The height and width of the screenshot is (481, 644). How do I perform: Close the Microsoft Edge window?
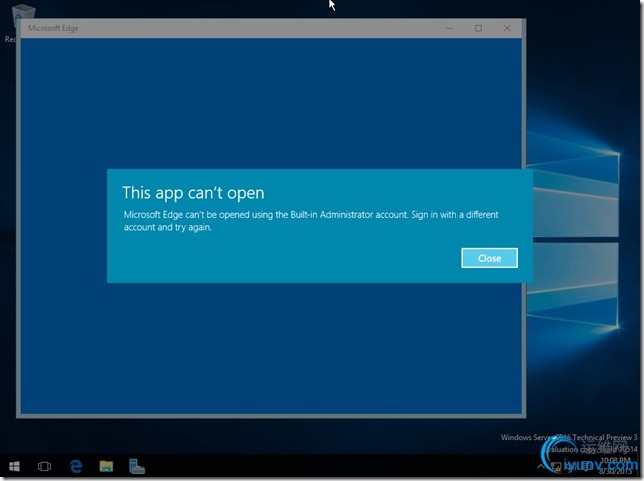coord(507,28)
